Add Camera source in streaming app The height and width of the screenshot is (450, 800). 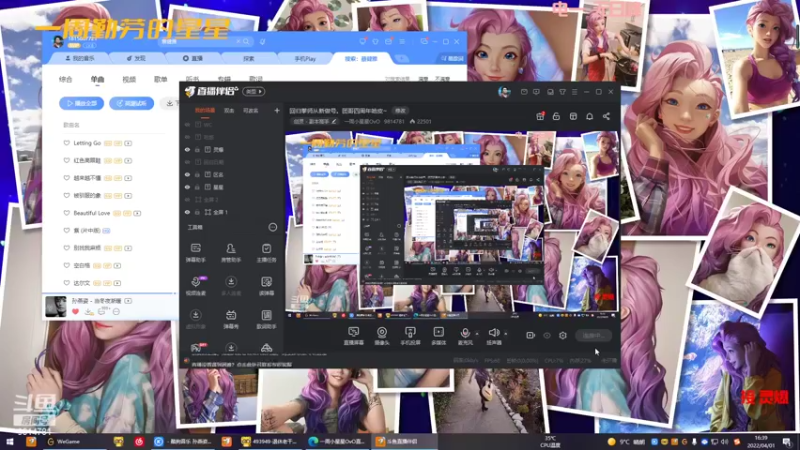pos(382,336)
